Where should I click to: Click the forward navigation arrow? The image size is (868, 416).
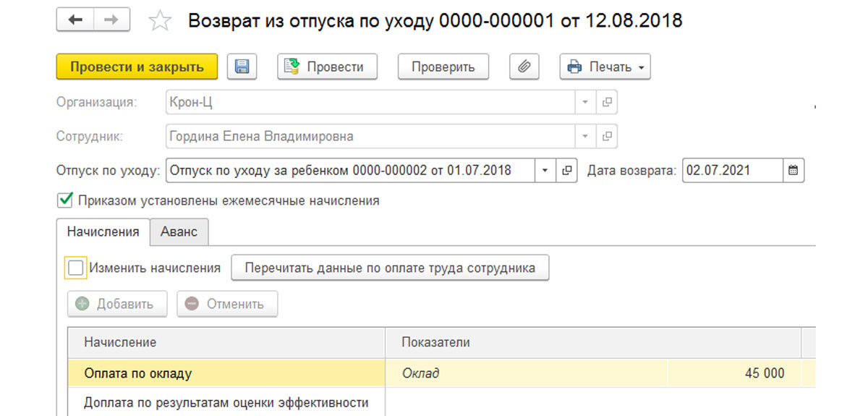(x=110, y=20)
